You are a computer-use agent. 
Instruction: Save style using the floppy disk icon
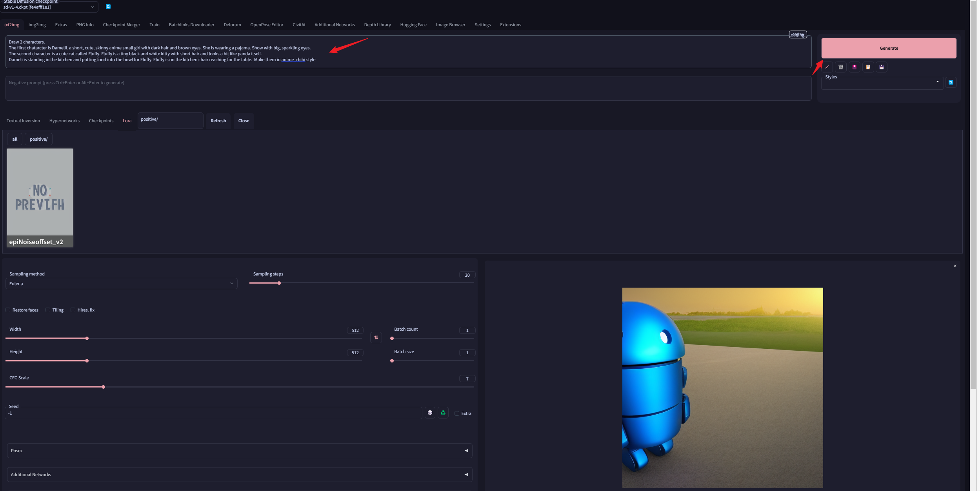(x=882, y=67)
